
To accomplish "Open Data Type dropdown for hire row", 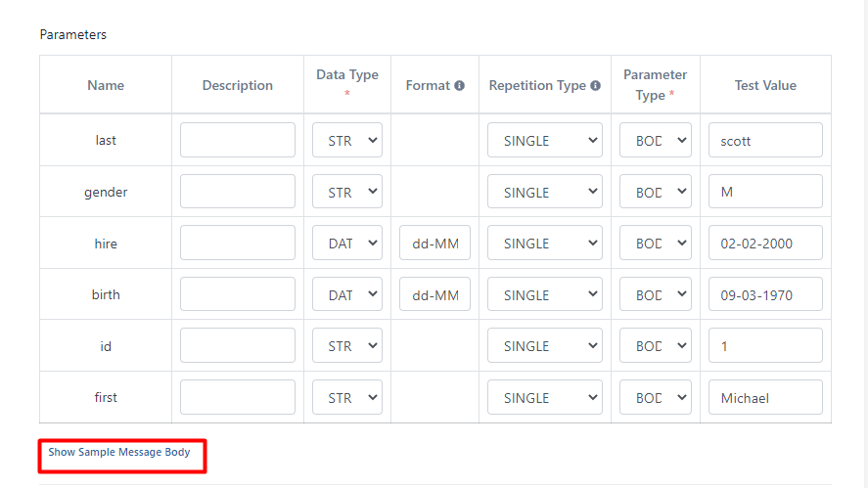I will point(347,244).
